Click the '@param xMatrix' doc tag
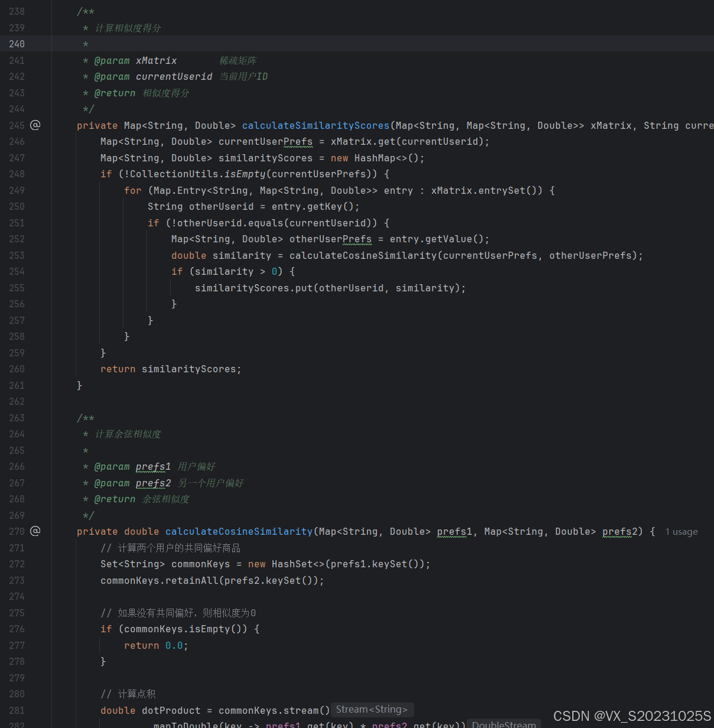This screenshot has height=728, width=714. [x=135, y=60]
